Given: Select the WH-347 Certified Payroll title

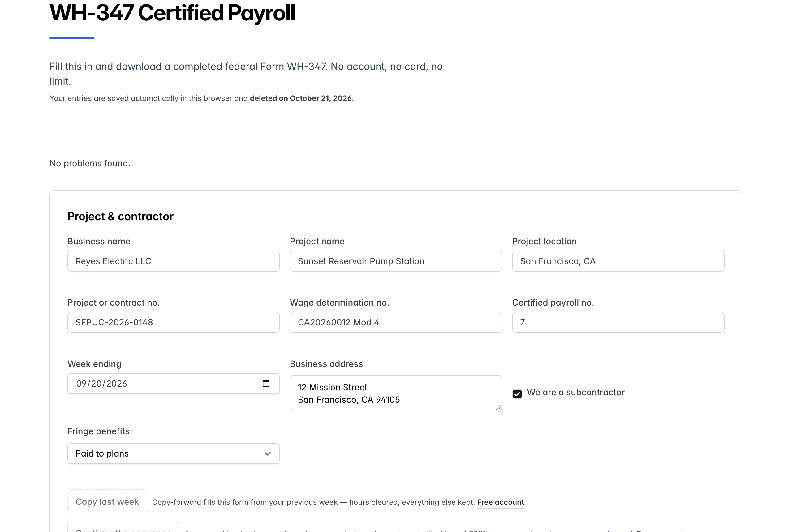Looking at the screenshot, I should click(172, 13).
